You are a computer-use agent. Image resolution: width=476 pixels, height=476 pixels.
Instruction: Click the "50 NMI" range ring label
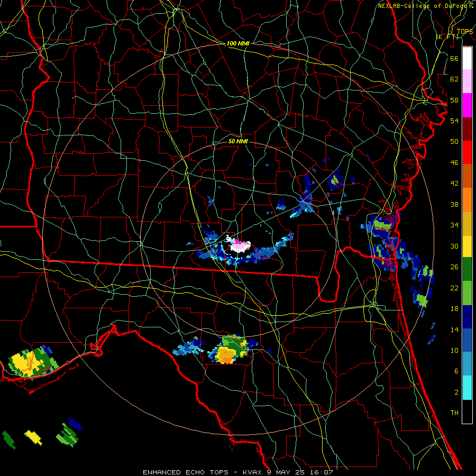click(x=238, y=141)
